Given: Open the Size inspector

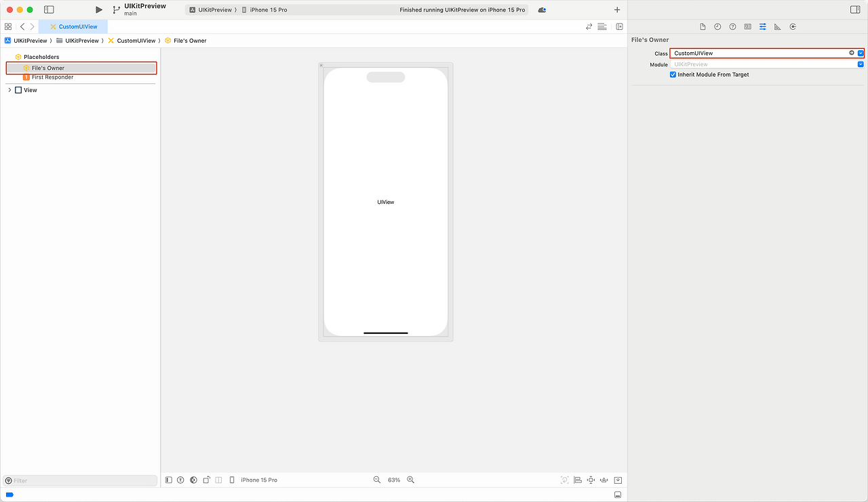Looking at the screenshot, I should tap(777, 26).
